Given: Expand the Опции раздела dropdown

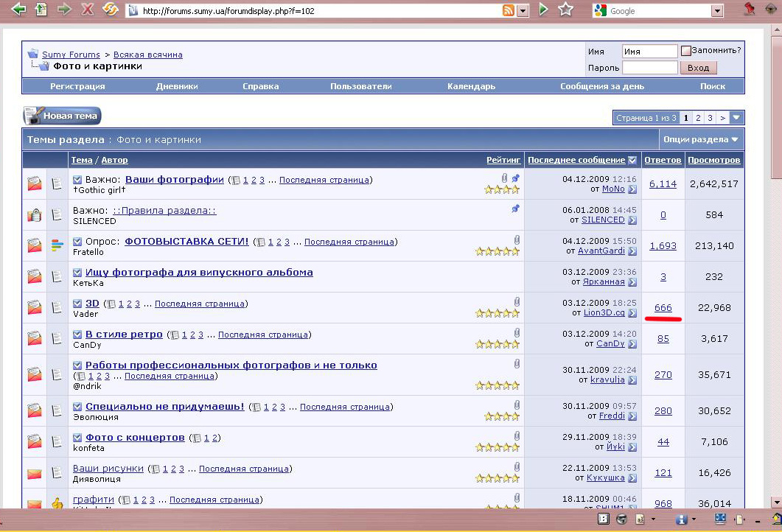Looking at the screenshot, I should (x=700, y=139).
